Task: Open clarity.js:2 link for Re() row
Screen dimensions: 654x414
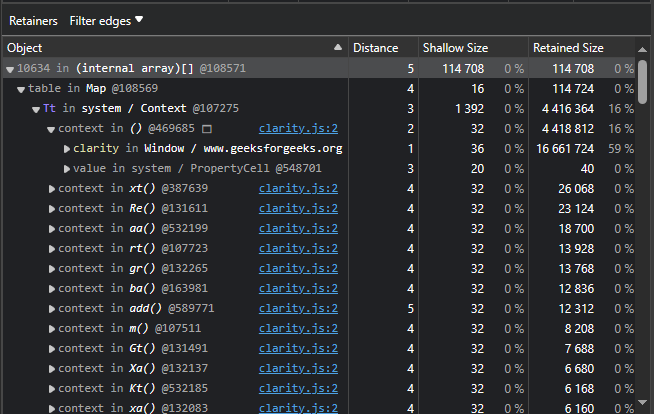Action: 298,208
